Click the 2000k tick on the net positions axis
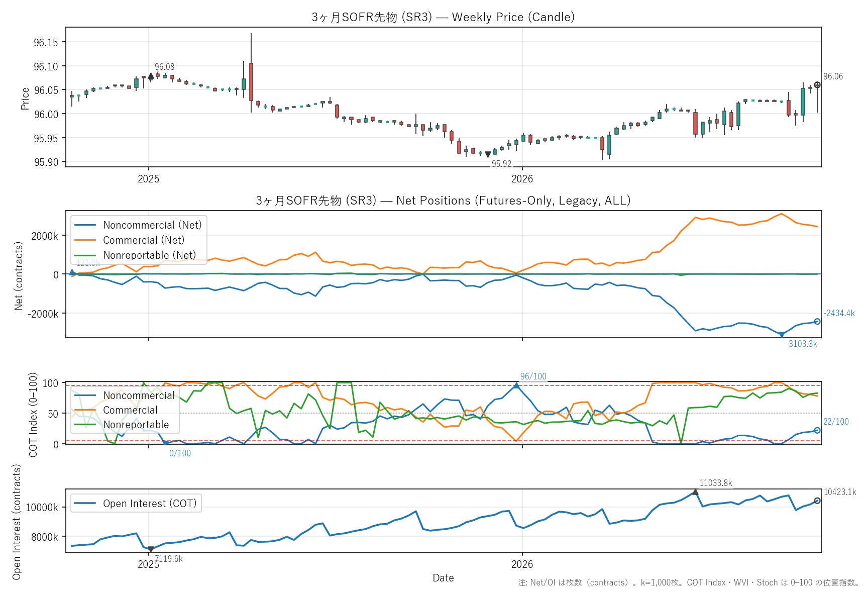The image size is (868, 593). [x=45, y=236]
